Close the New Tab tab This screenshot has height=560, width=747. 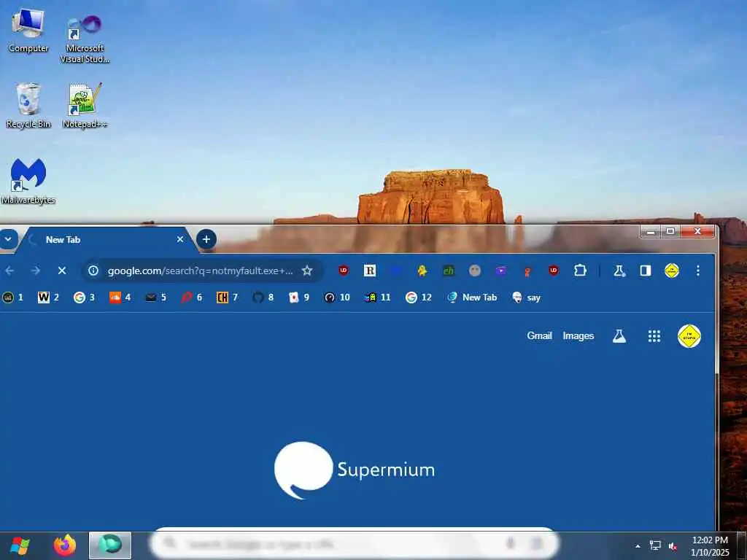(180, 239)
